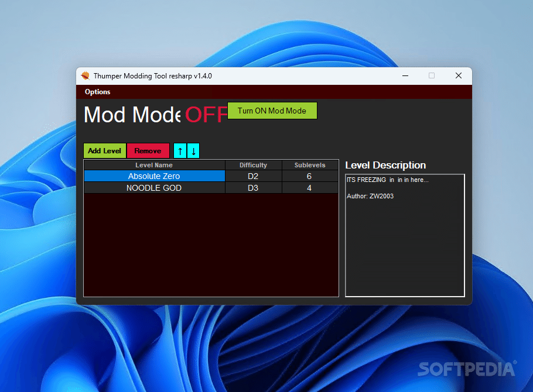Click the Sublevels column header

[310, 165]
